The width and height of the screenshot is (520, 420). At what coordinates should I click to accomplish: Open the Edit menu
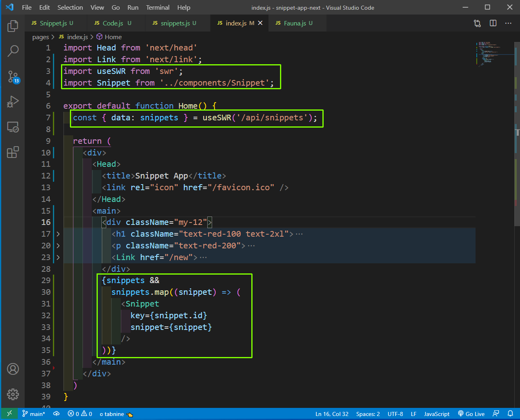coord(44,7)
